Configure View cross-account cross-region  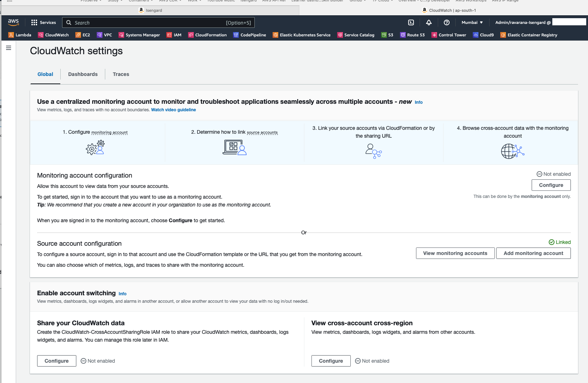331,361
